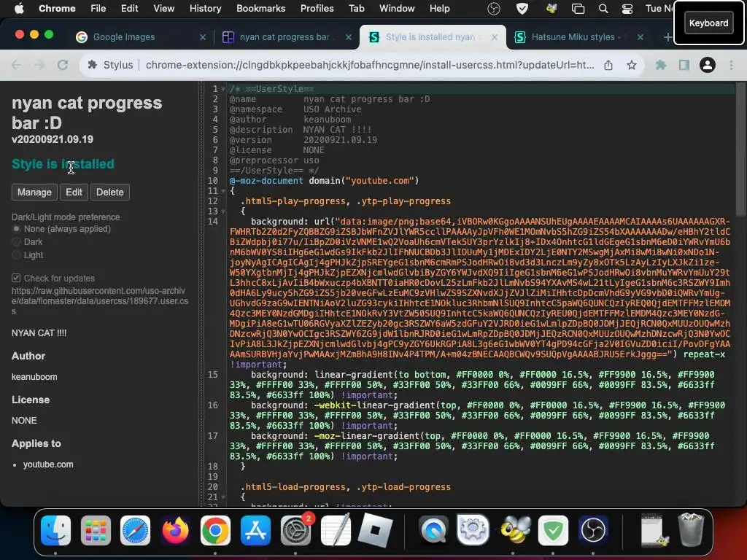This screenshot has width=747, height=560.
Task: Click the code editor vertical scrollbar
Action: click(x=740, y=149)
